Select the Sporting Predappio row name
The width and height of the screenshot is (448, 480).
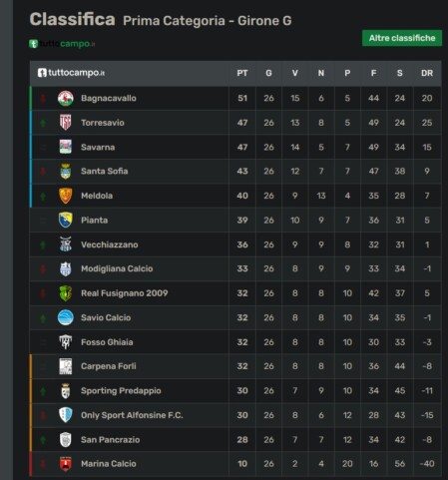(x=121, y=391)
